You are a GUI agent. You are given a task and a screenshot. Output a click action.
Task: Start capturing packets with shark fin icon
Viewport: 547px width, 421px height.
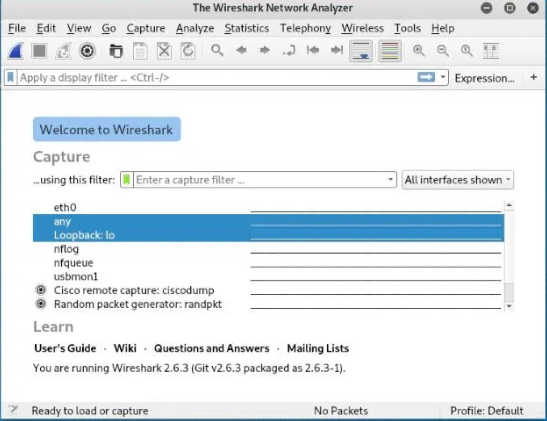click(x=16, y=51)
